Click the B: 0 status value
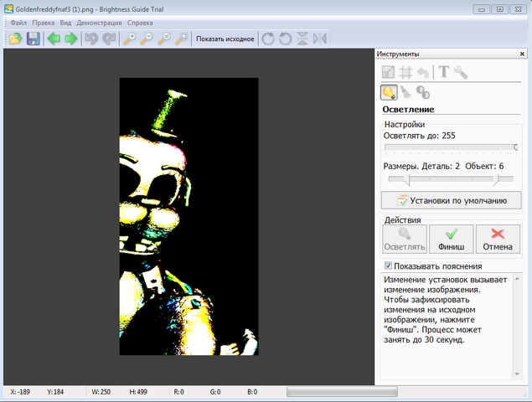532x402 pixels. click(x=252, y=392)
